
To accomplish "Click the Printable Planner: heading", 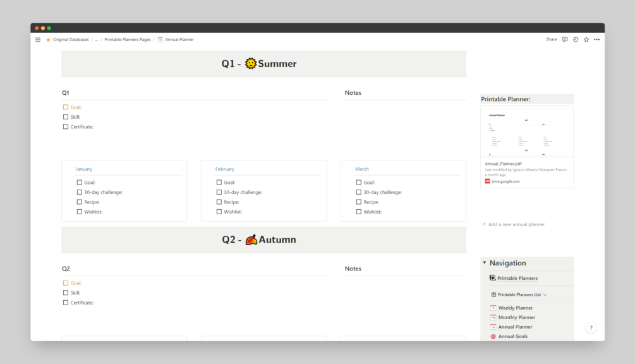I will [x=505, y=99].
